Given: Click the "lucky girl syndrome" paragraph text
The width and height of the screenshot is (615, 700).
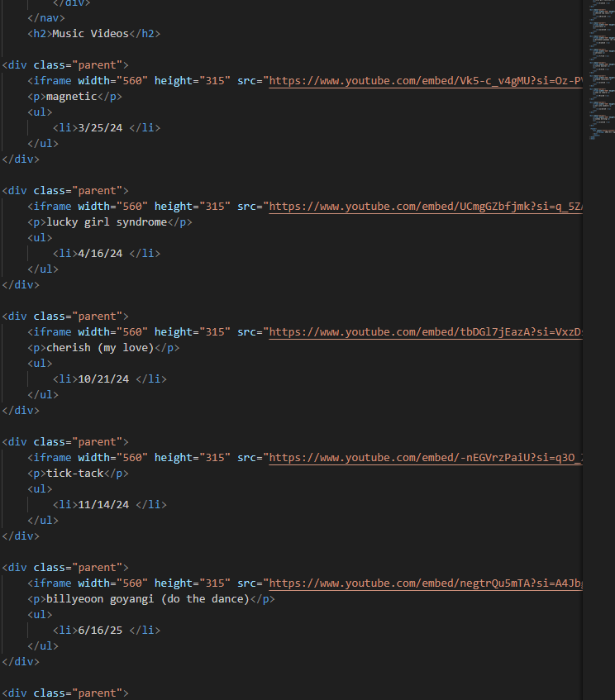Looking at the screenshot, I should click(106, 222).
